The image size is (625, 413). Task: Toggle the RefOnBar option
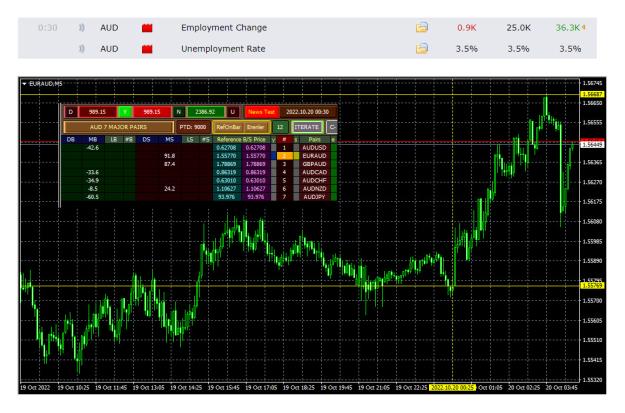coord(228,127)
